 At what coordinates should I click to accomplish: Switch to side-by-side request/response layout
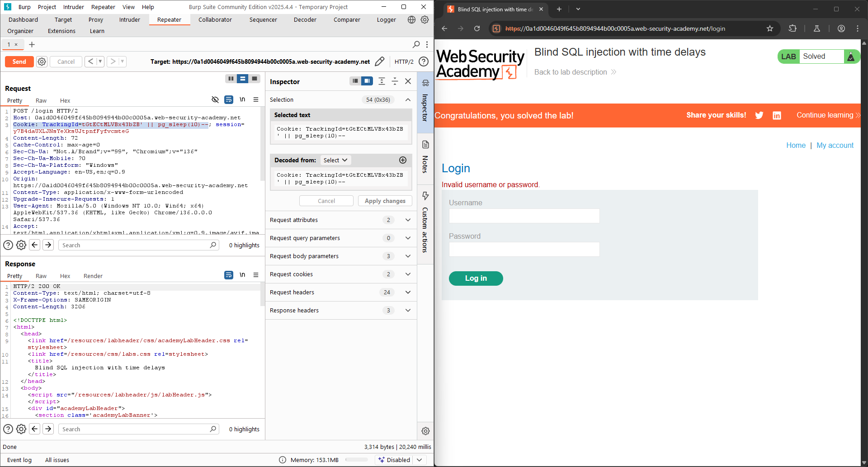[231, 79]
